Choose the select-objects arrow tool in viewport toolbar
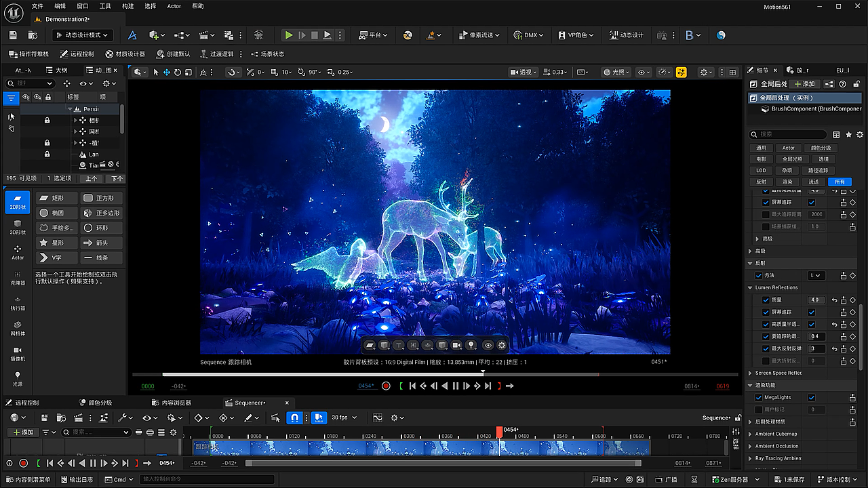 pos(156,72)
